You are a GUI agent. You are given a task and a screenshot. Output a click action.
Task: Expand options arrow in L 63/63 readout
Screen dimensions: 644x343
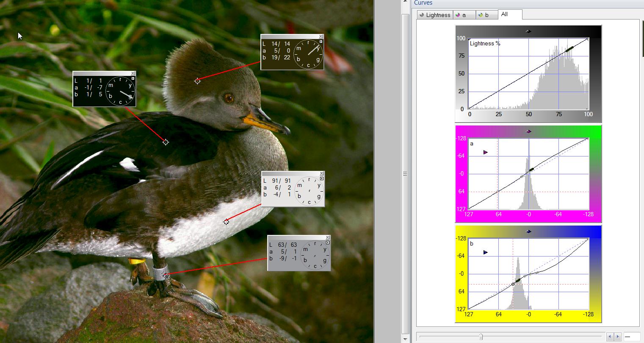tap(328, 243)
